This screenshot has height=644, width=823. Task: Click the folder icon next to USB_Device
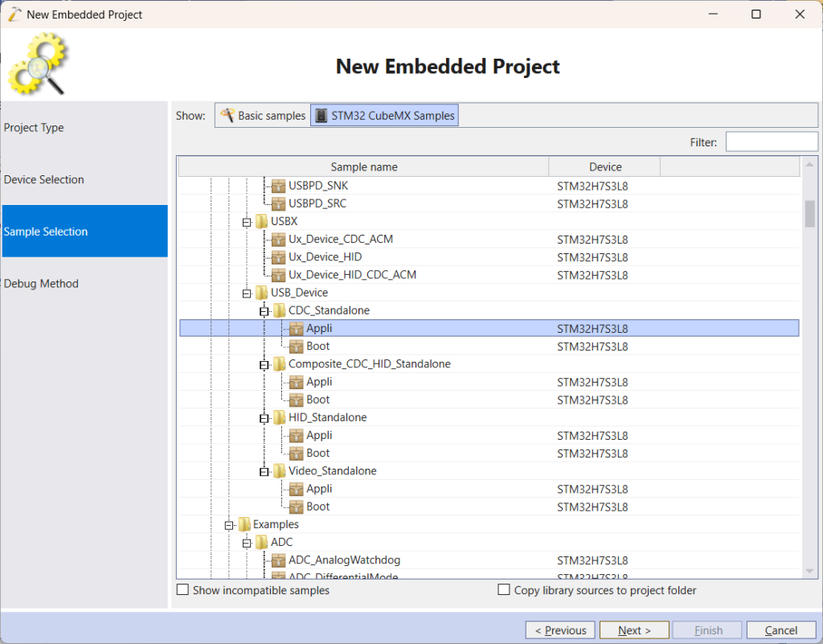click(x=261, y=293)
